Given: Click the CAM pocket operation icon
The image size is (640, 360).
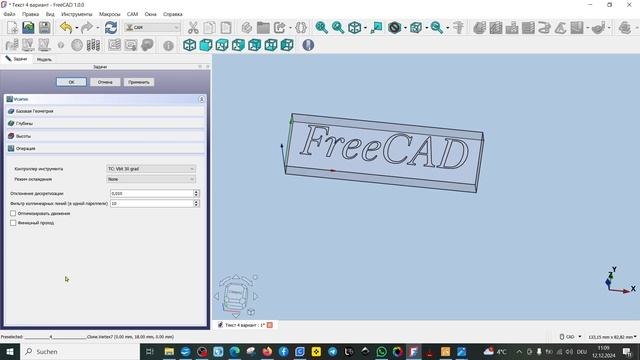Looking at the screenshot, I should (496, 28).
